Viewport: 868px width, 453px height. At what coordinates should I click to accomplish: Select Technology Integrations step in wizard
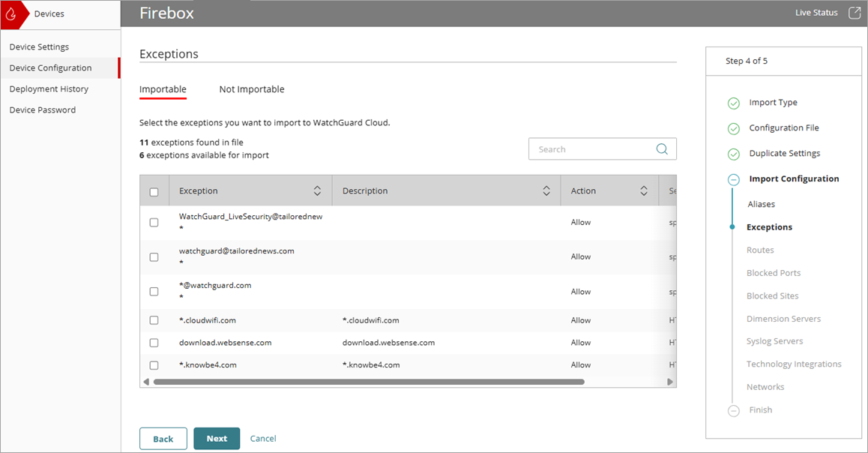point(794,364)
